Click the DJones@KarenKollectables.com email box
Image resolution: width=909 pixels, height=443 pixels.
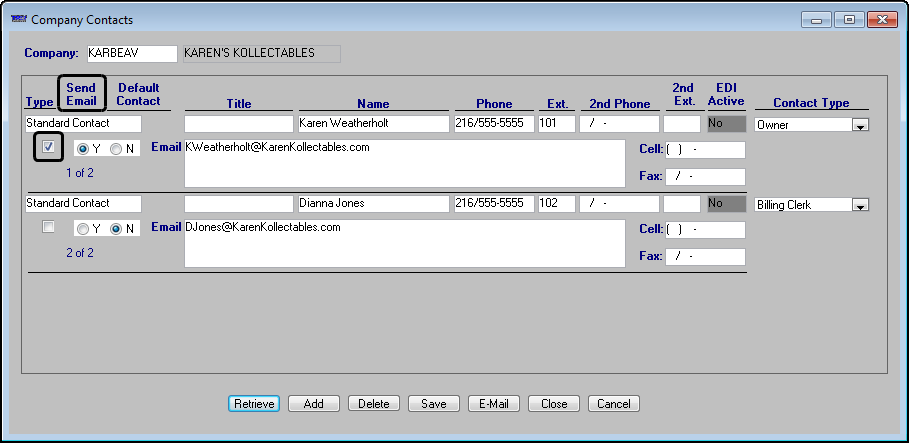tap(405, 244)
